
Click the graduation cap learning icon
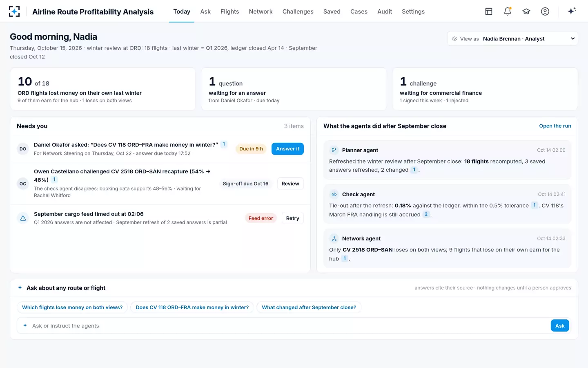pyautogui.click(x=526, y=11)
